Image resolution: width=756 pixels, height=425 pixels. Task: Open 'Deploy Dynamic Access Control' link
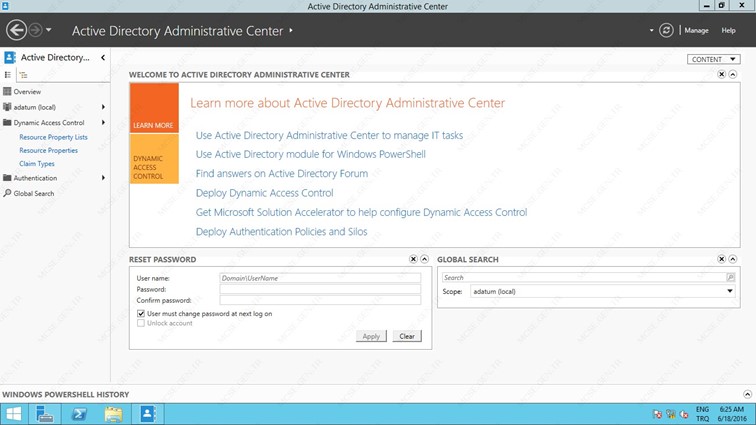pyautogui.click(x=264, y=193)
